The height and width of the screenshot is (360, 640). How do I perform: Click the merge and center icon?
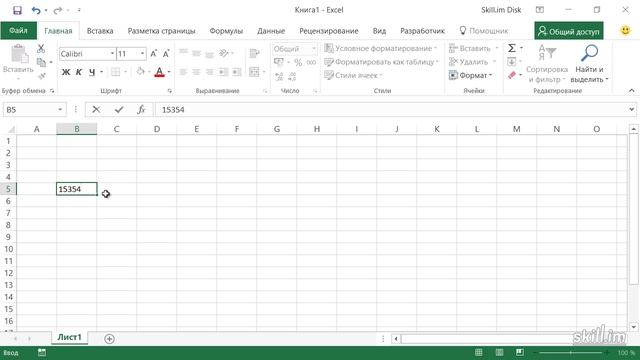[x=254, y=72]
